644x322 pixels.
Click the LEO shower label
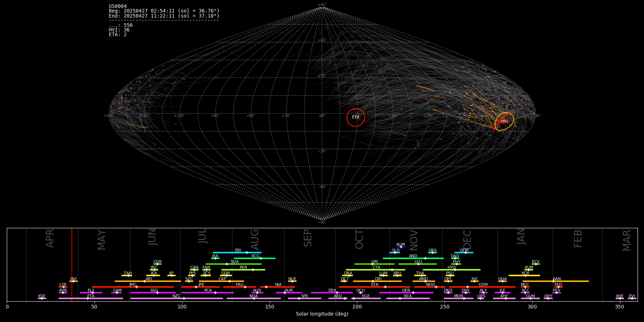tap(419, 262)
